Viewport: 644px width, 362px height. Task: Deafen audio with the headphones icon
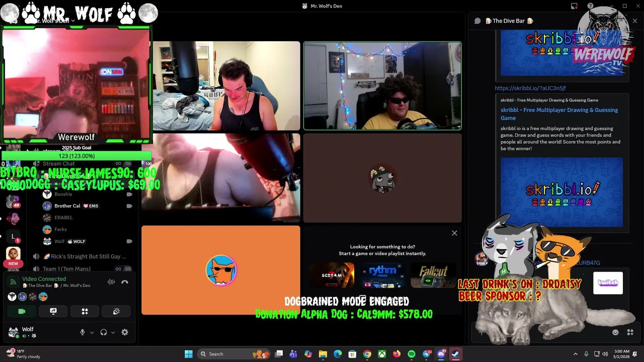[x=104, y=332]
